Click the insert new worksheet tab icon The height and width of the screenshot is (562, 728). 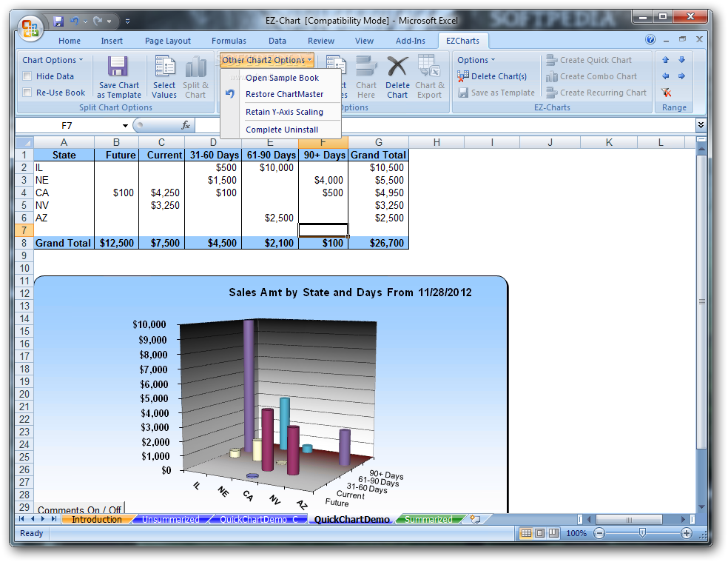tap(476, 519)
